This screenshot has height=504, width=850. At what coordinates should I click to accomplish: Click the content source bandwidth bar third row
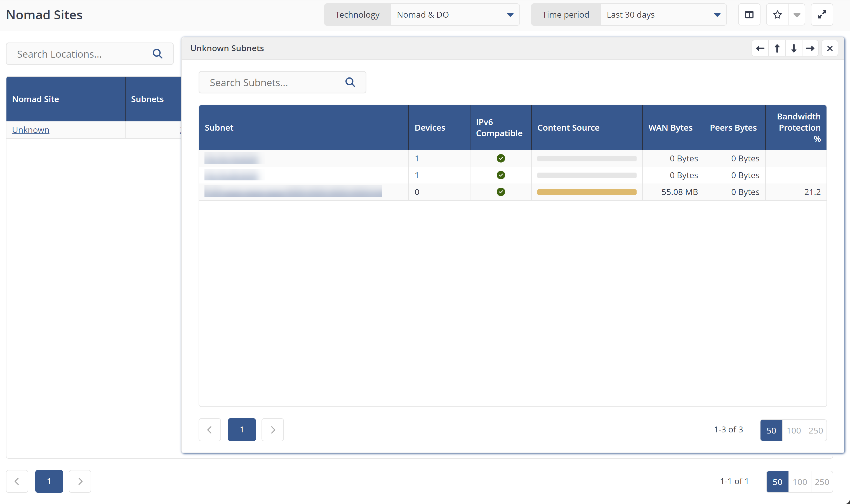point(587,191)
